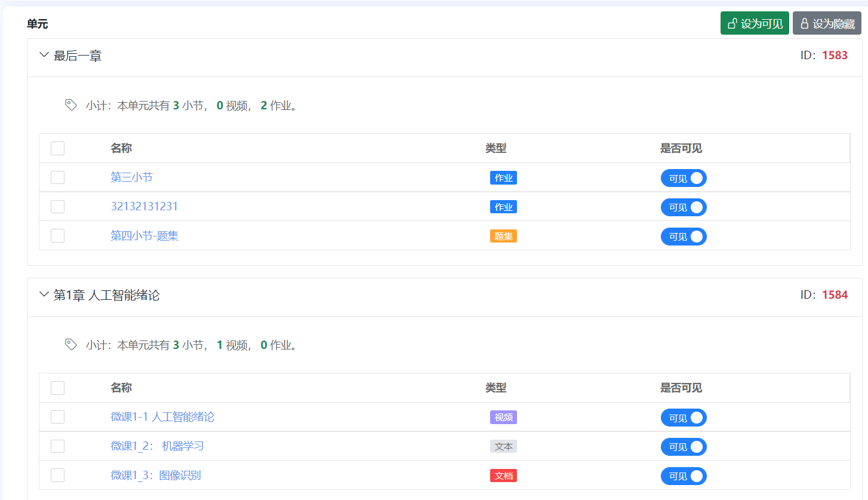This screenshot has width=868, height=500.
Task: Select all rows in 最后一章 table
Action: (x=57, y=148)
